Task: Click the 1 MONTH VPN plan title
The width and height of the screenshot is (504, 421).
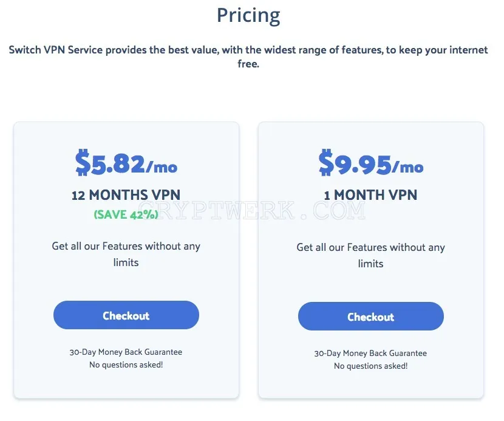Action: 370,195
